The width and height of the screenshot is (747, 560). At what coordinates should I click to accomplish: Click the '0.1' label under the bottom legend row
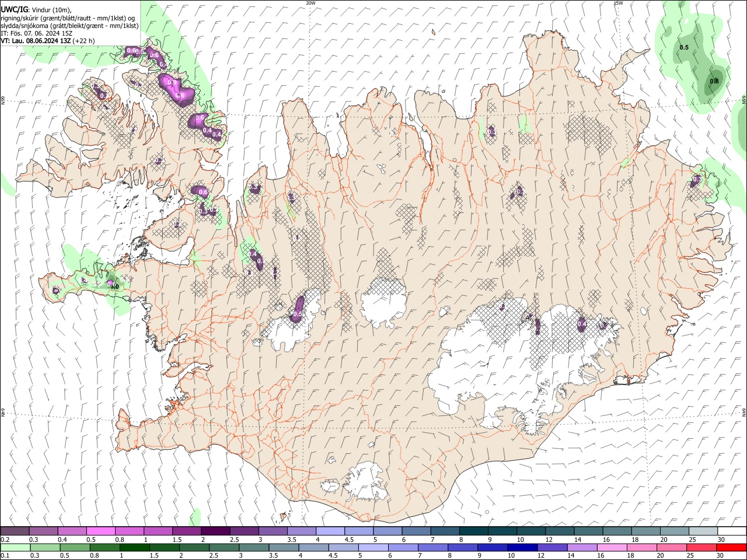(5, 555)
